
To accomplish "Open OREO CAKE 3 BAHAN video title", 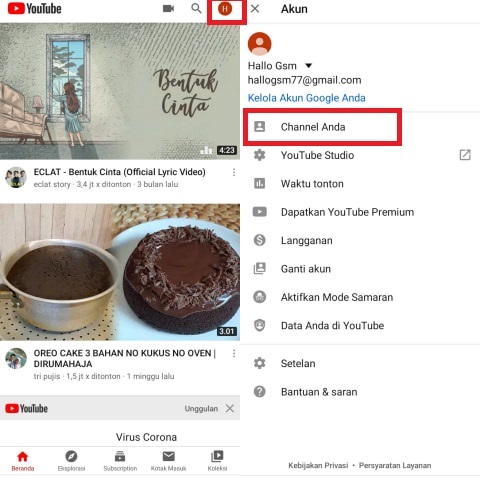I will [x=125, y=358].
